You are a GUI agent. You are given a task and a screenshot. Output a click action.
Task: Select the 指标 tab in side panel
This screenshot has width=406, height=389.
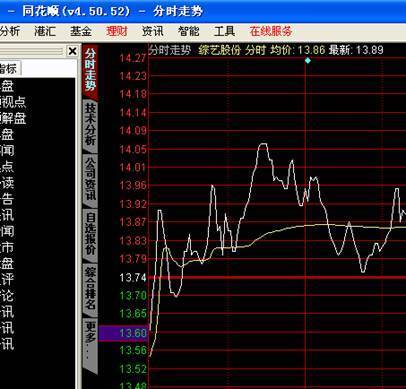coord(9,69)
